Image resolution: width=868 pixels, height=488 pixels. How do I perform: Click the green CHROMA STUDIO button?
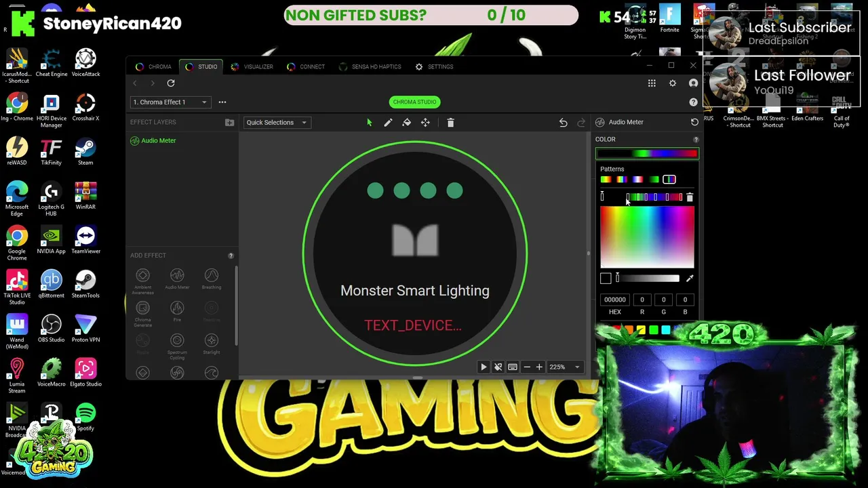point(414,102)
